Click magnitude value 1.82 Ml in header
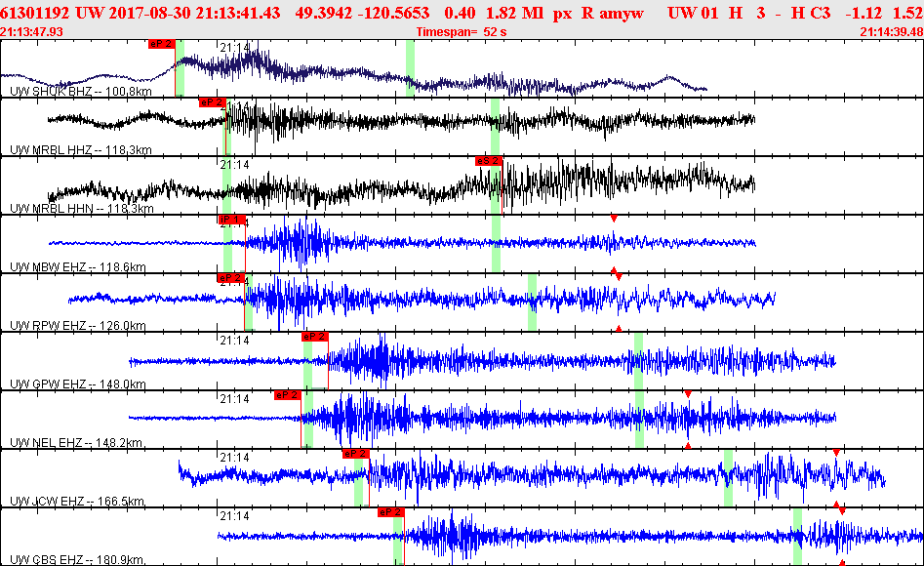The image size is (924, 566). tap(514, 13)
